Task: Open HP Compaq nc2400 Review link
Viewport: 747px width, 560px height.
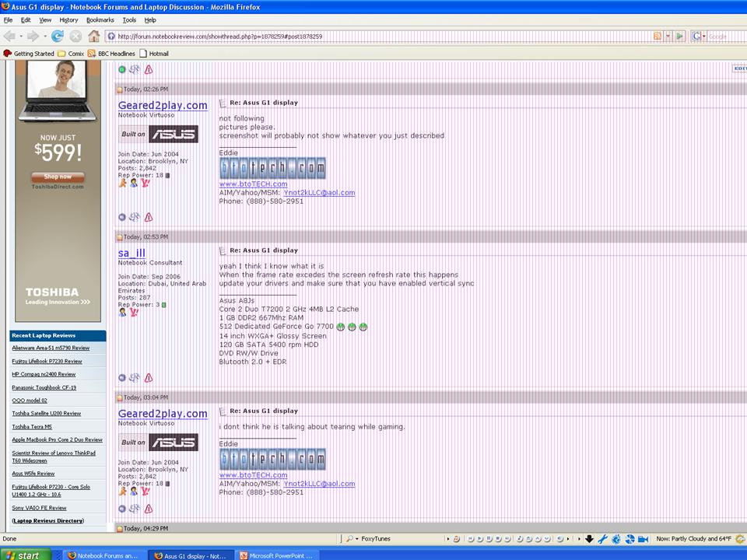Action: [44, 374]
